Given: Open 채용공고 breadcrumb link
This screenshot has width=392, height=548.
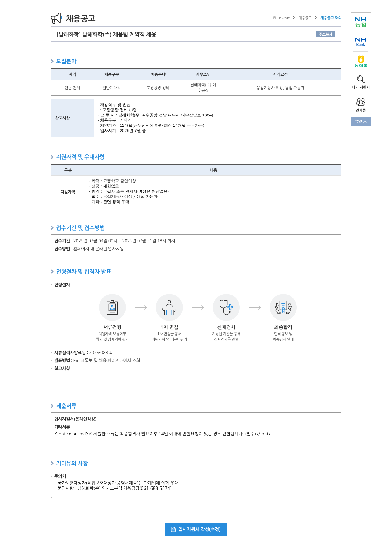Looking at the screenshot, I should click(x=305, y=18).
